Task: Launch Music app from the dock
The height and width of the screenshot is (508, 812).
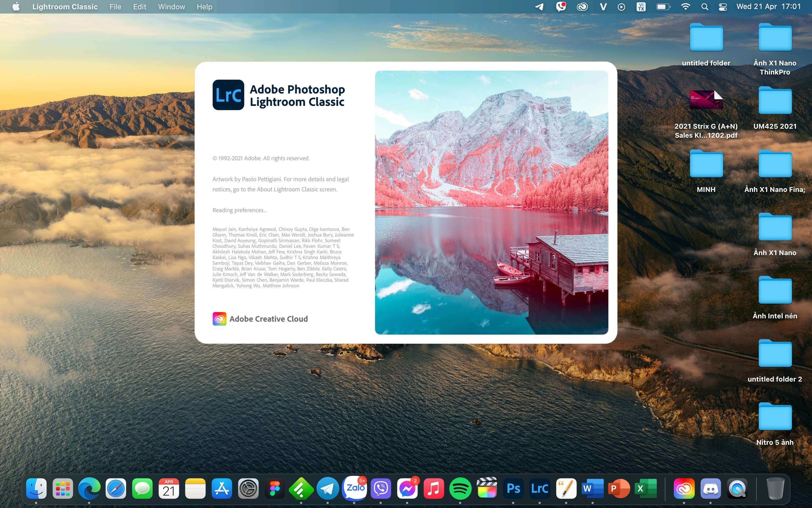Action: 434,488
